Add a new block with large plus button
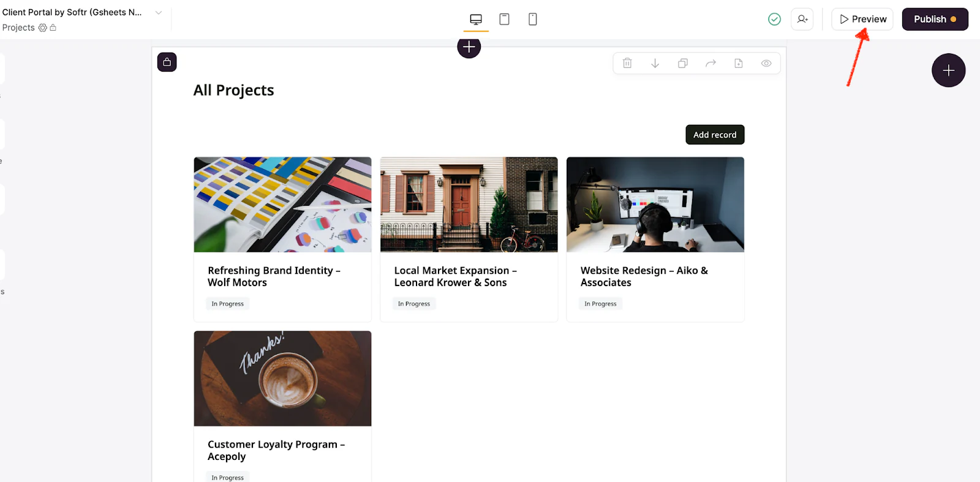 (948, 70)
